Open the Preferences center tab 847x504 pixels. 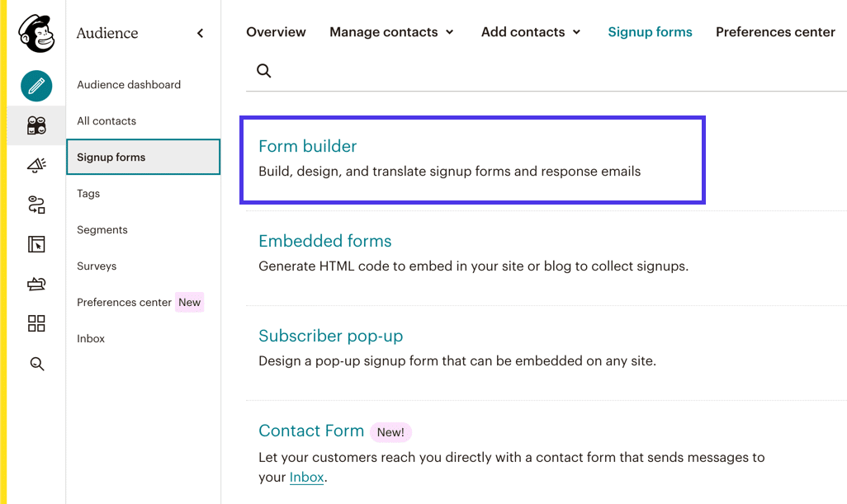[x=775, y=32]
